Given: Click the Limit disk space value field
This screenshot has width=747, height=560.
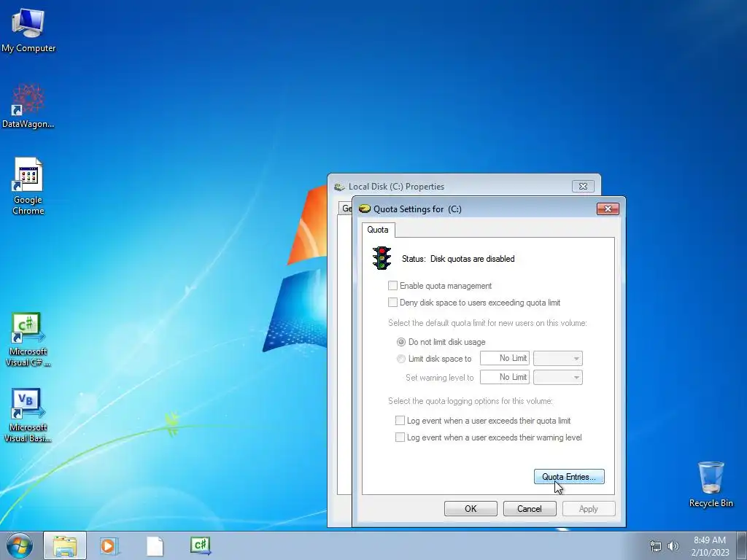Looking at the screenshot, I should pyautogui.click(x=505, y=358).
